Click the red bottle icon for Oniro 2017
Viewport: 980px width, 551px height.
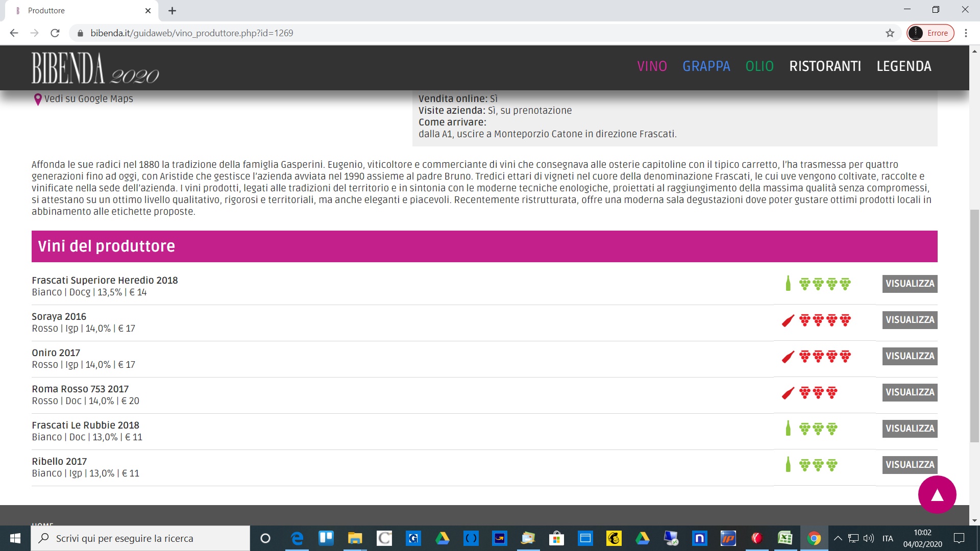pos(788,357)
